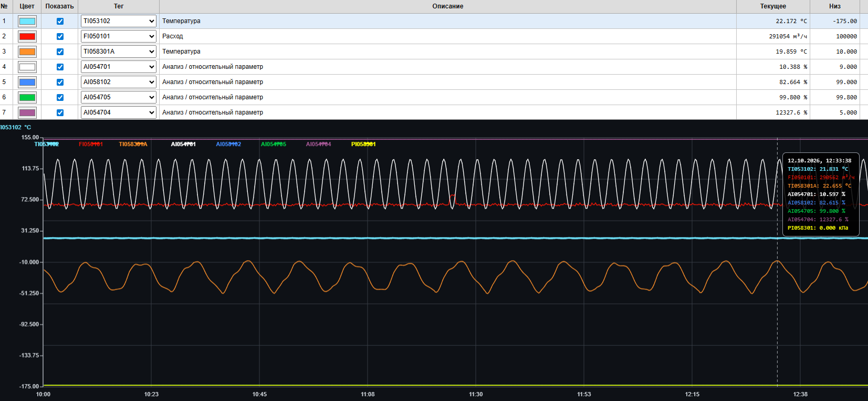Viewport: 868px width, 401px height.
Task: Uncheck the show checkbox for TI053102
Action: [60, 22]
